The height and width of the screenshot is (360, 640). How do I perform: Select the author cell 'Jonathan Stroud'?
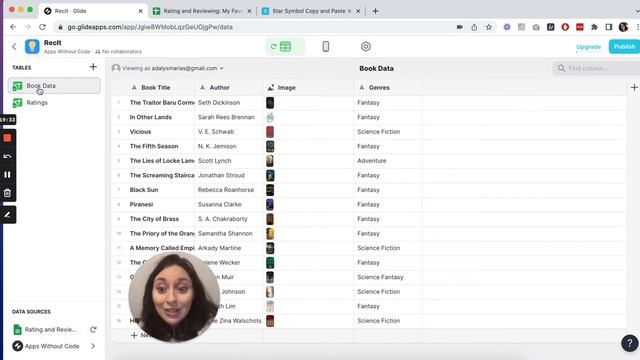[x=229, y=175]
